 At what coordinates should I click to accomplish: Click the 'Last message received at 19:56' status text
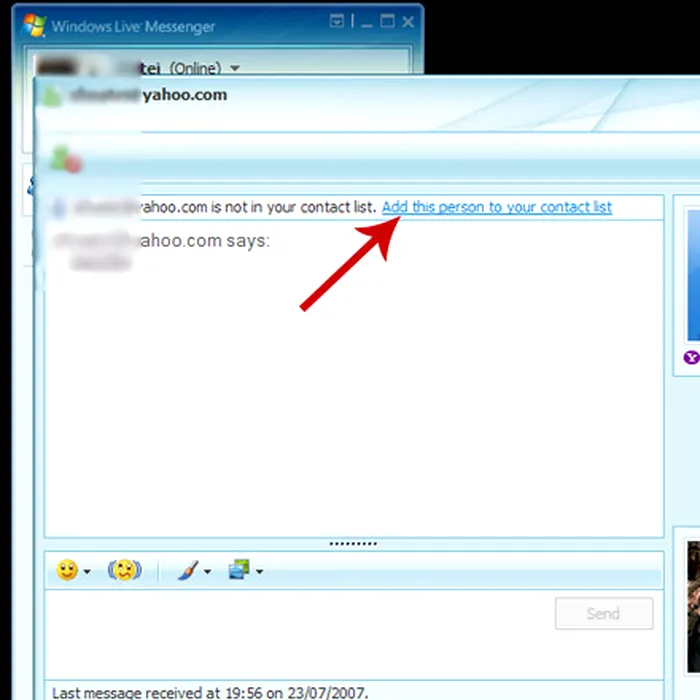click(210, 692)
